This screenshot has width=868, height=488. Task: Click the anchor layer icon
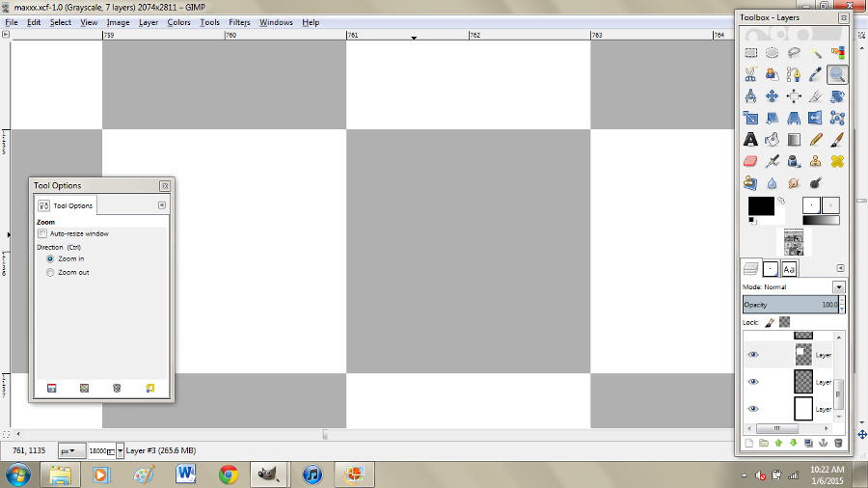click(x=824, y=443)
